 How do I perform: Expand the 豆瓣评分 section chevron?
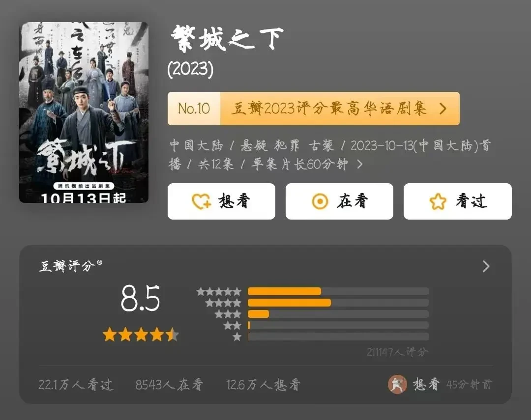coord(486,266)
